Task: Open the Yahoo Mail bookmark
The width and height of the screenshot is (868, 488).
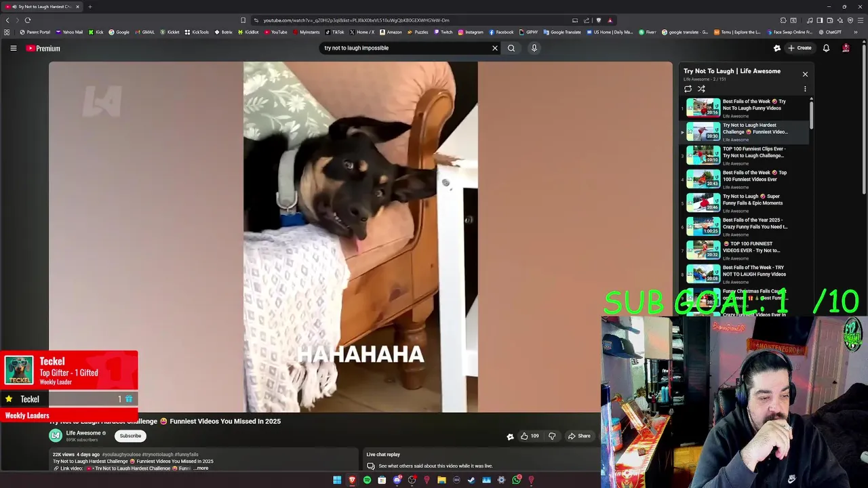Action: click(x=69, y=32)
